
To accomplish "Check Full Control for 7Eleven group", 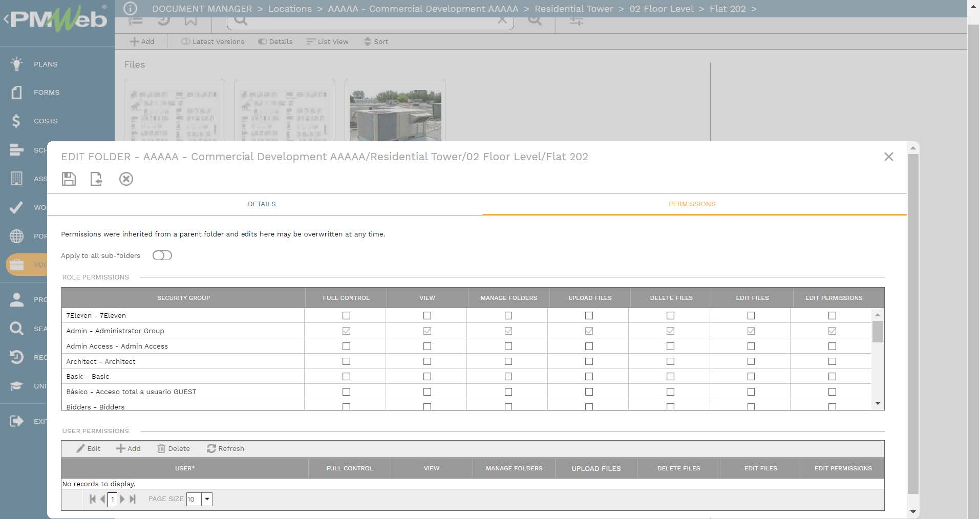I will 346,316.
